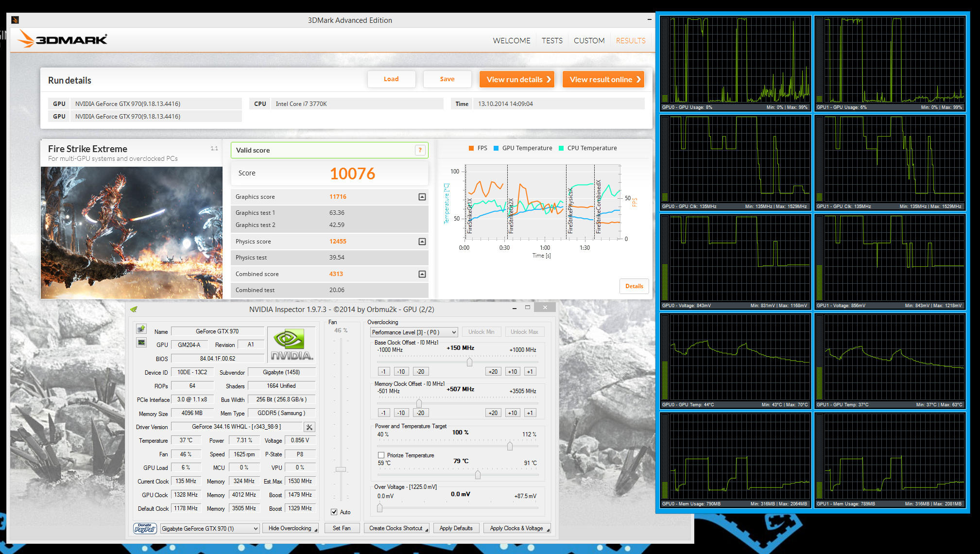Click Graphics test 1 result 63.36
The width and height of the screenshot is (980, 554).
[337, 213]
